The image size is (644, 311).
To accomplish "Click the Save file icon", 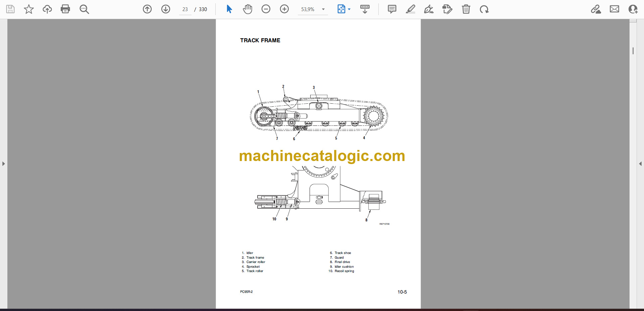I will (x=10, y=9).
